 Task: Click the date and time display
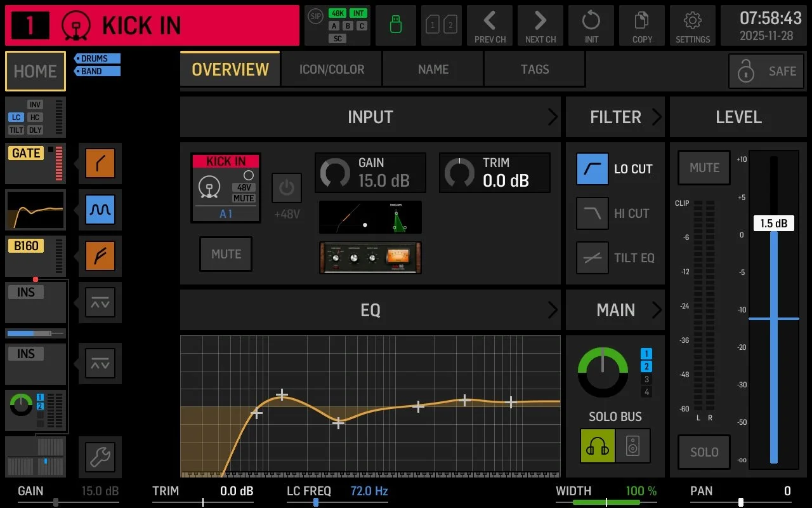pyautogui.click(x=764, y=25)
